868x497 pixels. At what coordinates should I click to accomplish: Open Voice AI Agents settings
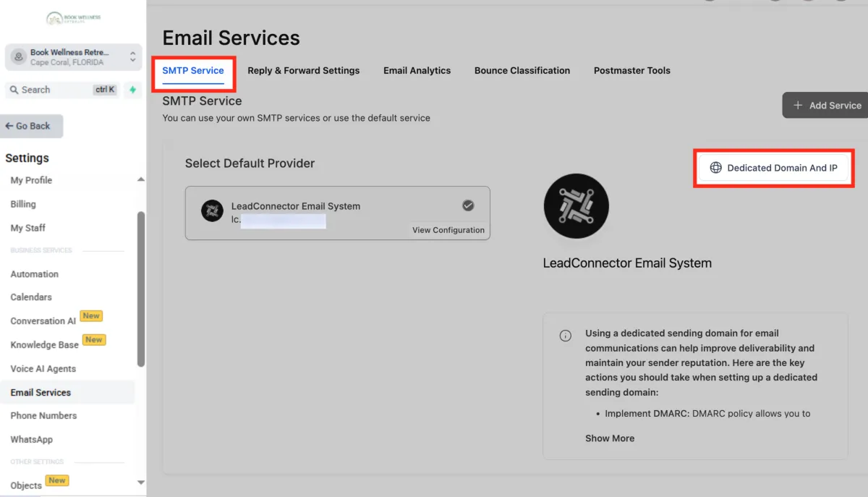click(x=43, y=369)
